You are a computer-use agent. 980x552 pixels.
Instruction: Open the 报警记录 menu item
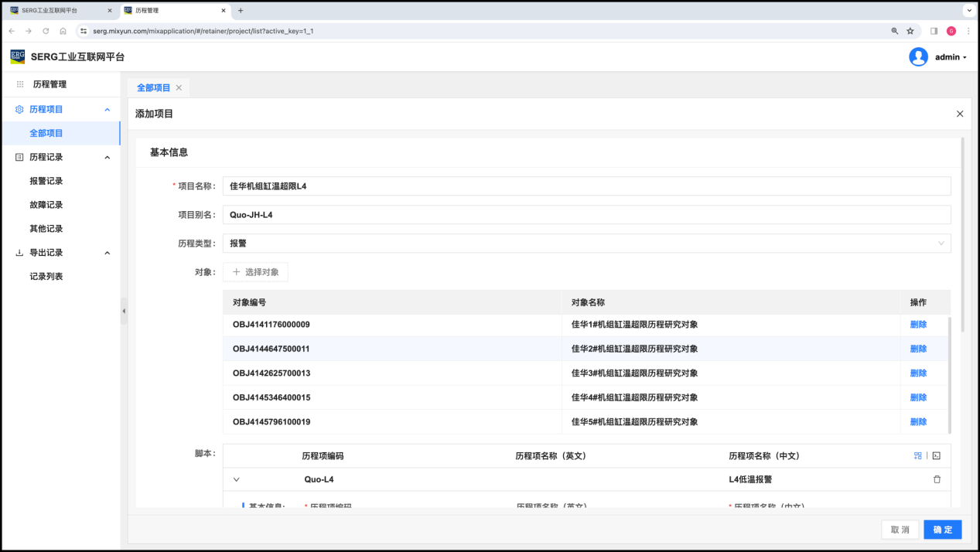[x=46, y=181]
